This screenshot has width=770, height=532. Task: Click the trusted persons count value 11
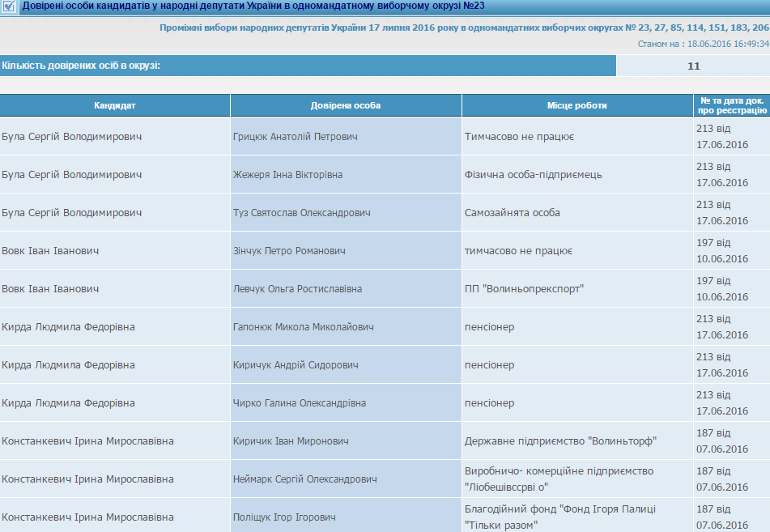[693, 66]
